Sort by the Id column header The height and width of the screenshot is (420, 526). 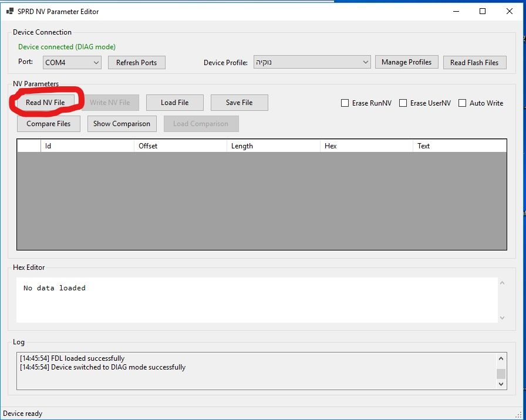pyautogui.click(x=87, y=146)
